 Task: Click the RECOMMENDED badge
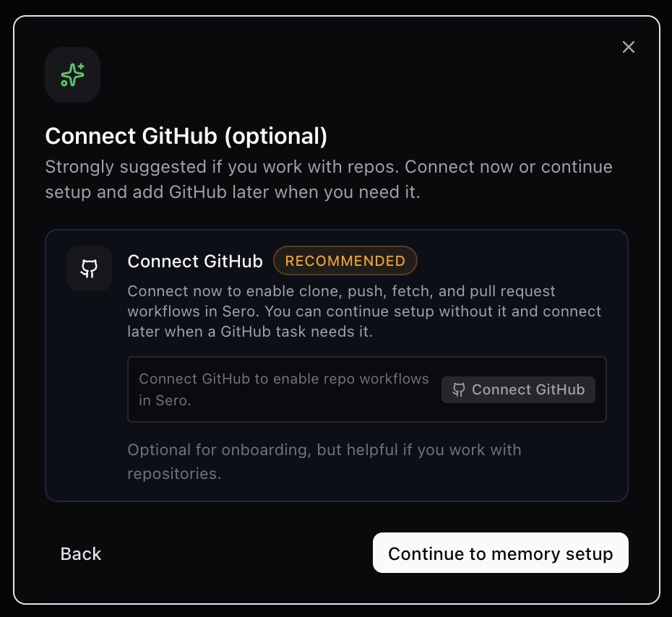tap(345, 261)
